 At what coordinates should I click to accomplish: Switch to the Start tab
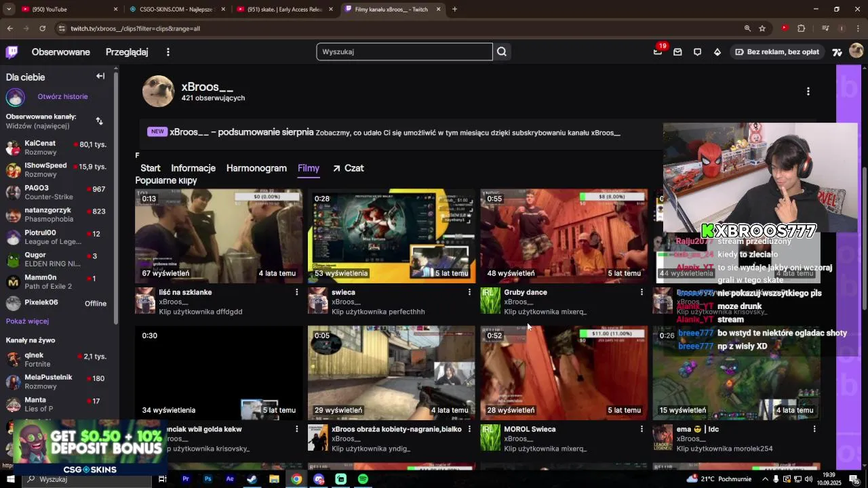[151, 168]
